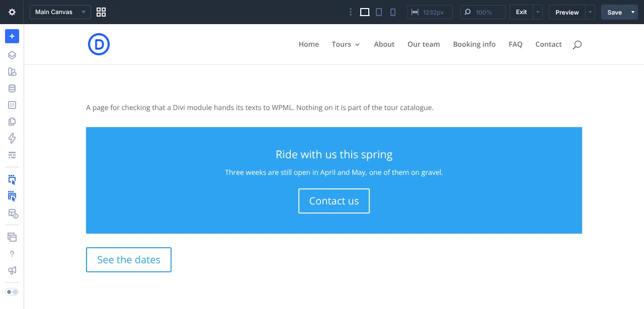This screenshot has height=309, width=644.
Task: Switch to tablet view mode
Action: coord(379,12)
